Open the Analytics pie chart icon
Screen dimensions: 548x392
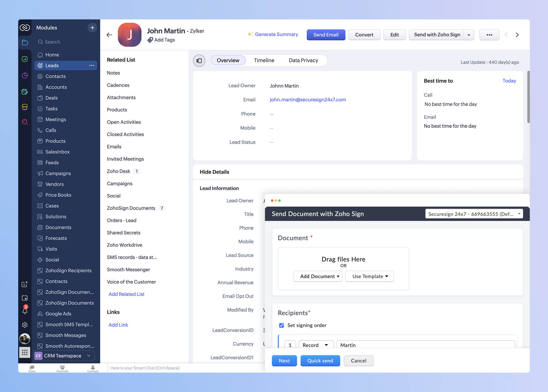25,75
